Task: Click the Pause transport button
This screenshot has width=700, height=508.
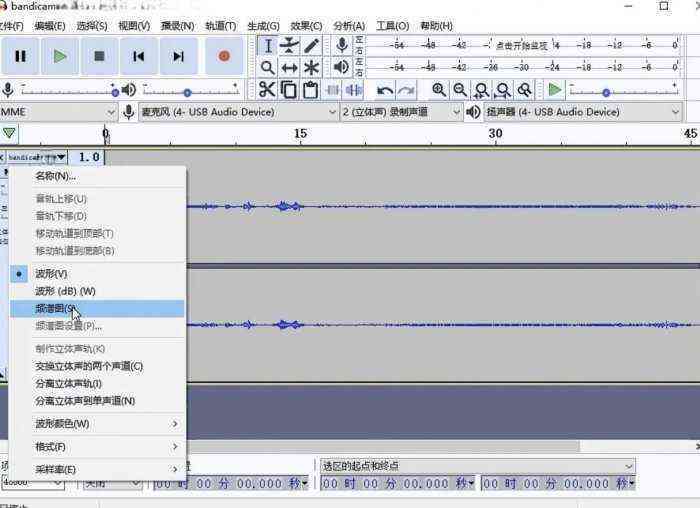Action: click(x=20, y=56)
